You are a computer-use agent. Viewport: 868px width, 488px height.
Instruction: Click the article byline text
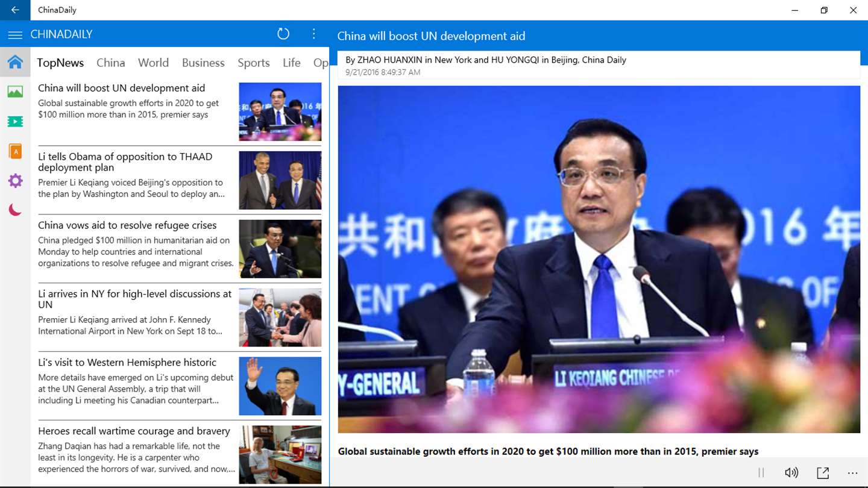point(486,60)
